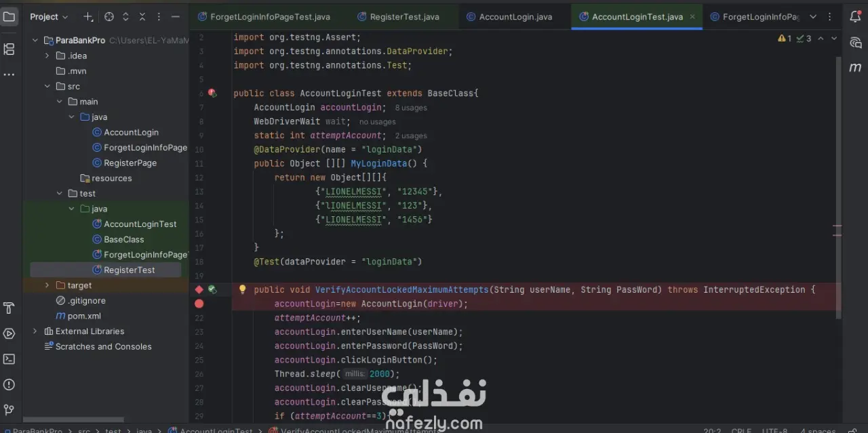Image resolution: width=868 pixels, height=433 pixels.
Task: Click run test gutter icon beside VerifyAccountLockedMaximumAttempts
Action: (x=212, y=289)
